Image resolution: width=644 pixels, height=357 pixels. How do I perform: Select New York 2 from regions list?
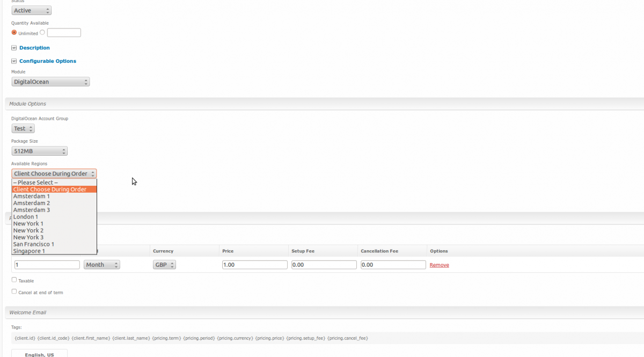(54, 230)
